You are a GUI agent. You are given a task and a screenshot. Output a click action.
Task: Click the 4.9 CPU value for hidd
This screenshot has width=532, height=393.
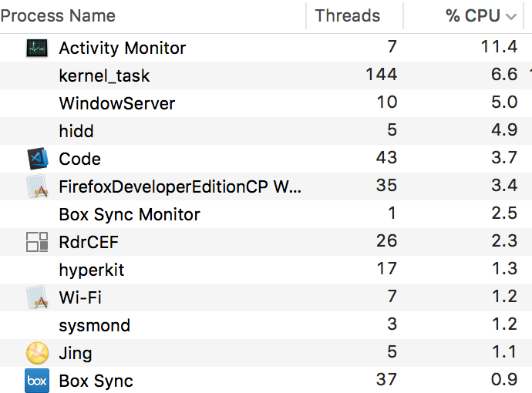[504, 129]
